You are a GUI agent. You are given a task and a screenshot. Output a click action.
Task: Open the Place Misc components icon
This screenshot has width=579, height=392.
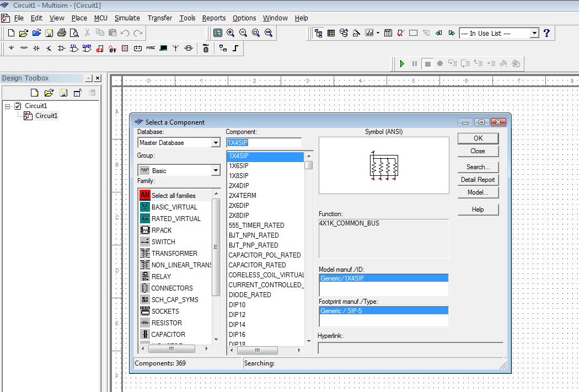(x=151, y=49)
